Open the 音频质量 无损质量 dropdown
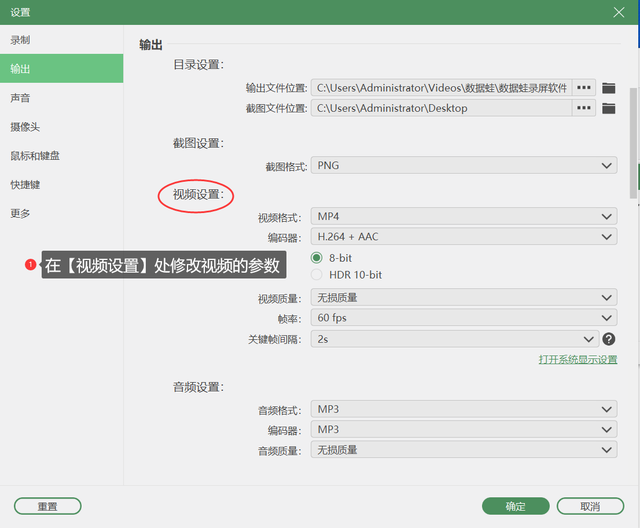The width and height of the screenshot is (640, 528). (x=464, y=450)
